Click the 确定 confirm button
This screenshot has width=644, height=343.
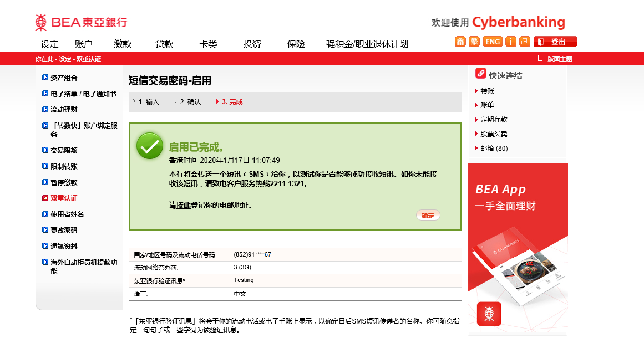[428, 216]
